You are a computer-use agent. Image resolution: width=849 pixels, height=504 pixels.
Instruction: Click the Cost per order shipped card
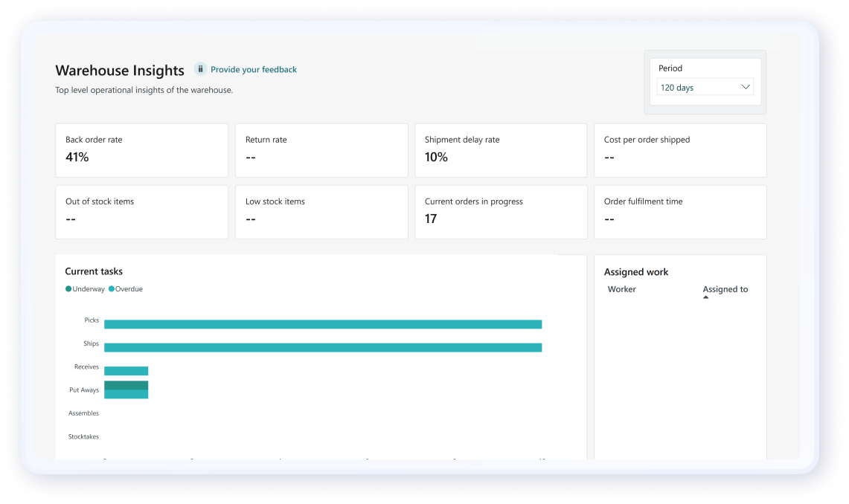679,150
